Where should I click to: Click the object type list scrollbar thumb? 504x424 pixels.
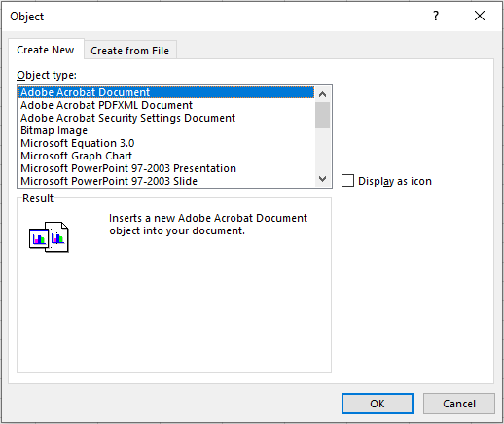322,116
